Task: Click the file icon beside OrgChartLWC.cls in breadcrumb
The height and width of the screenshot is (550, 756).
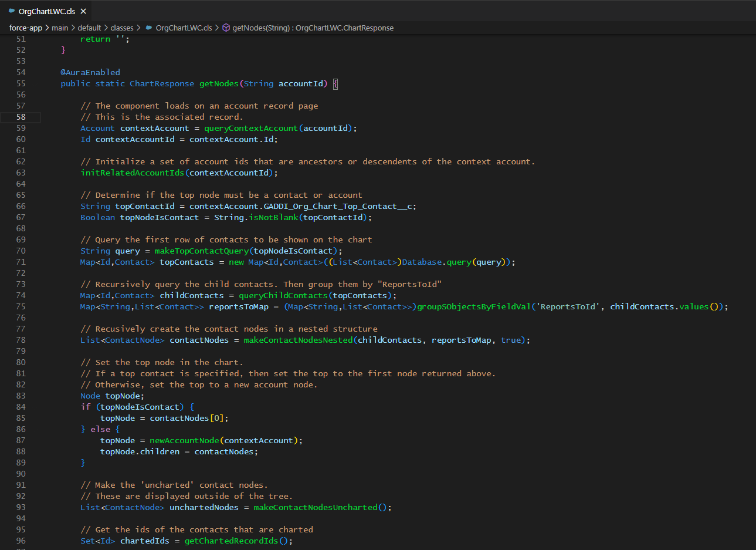Action: [x=148, y=28]
